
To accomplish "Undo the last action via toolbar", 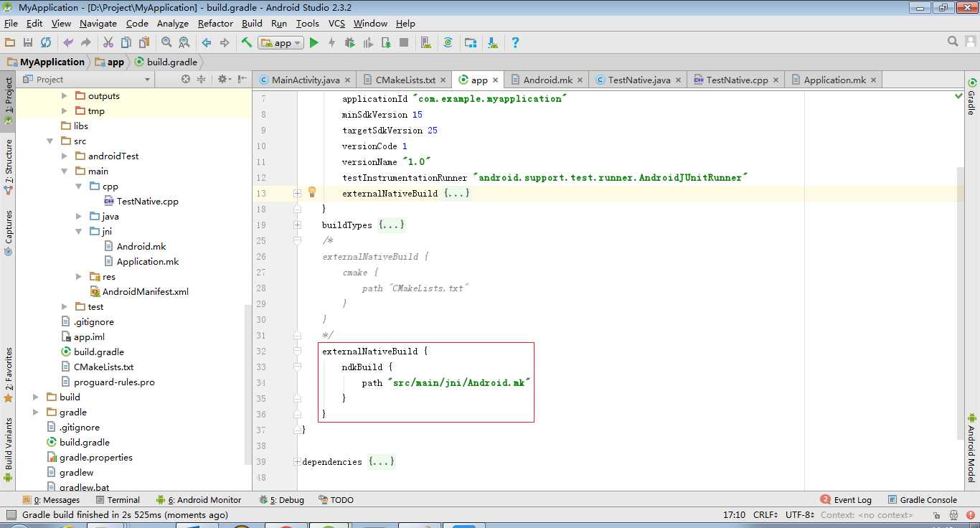I will tap(68, 42).
